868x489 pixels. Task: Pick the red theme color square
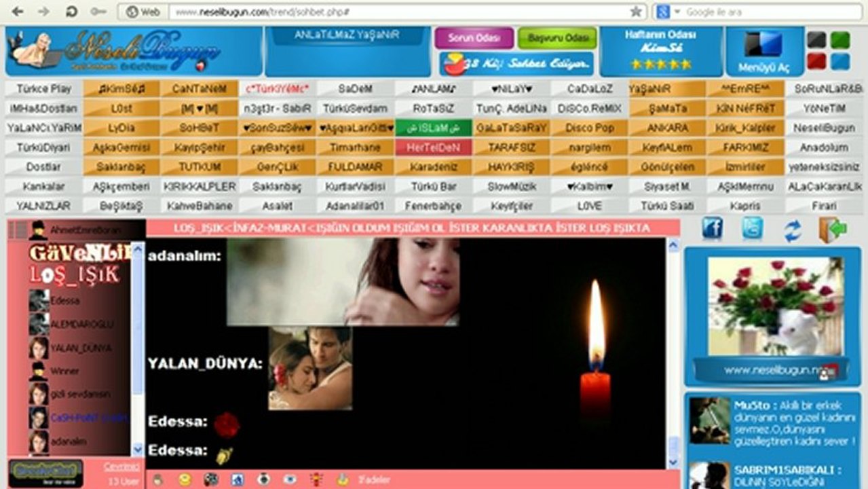[x=816, y=62]
